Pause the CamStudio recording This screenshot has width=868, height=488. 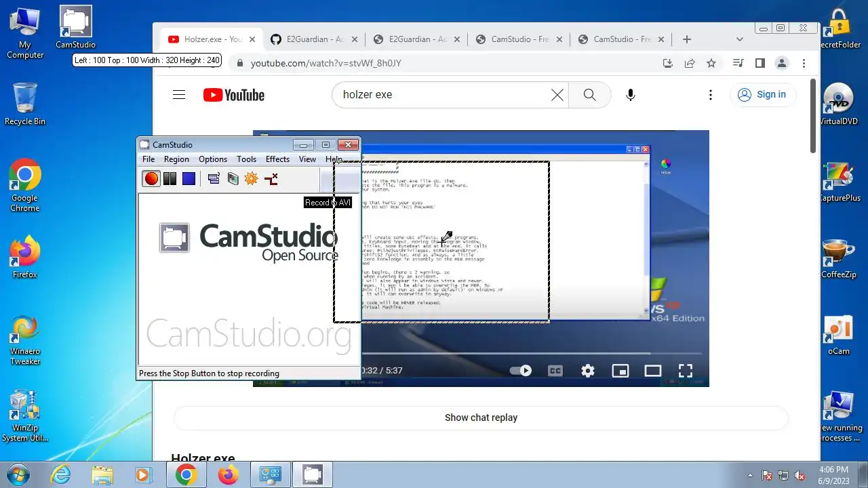tap(170, 178)
